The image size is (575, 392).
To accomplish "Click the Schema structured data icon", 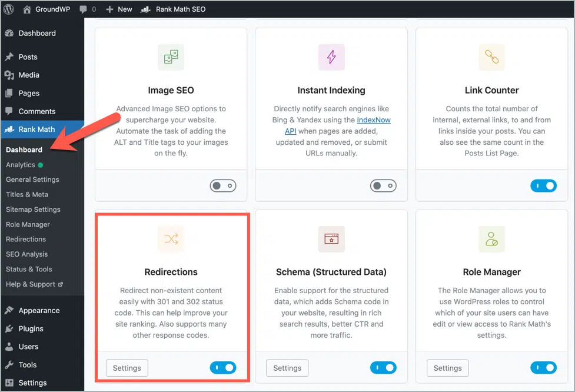I will click(x=331, y=239).
